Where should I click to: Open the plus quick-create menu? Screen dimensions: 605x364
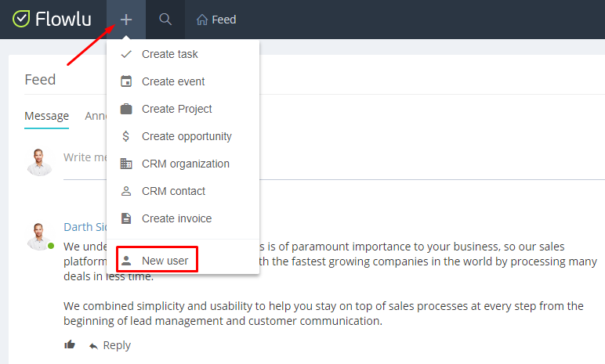coord(126,20)
